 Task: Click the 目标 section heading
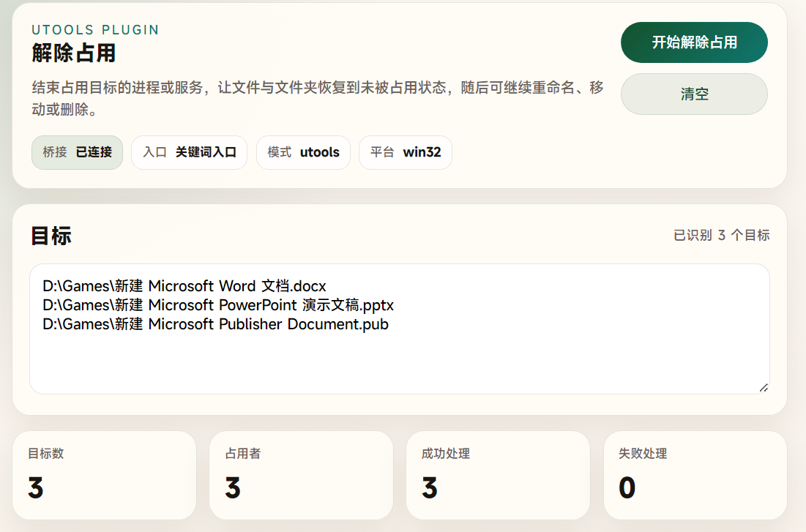51,236
